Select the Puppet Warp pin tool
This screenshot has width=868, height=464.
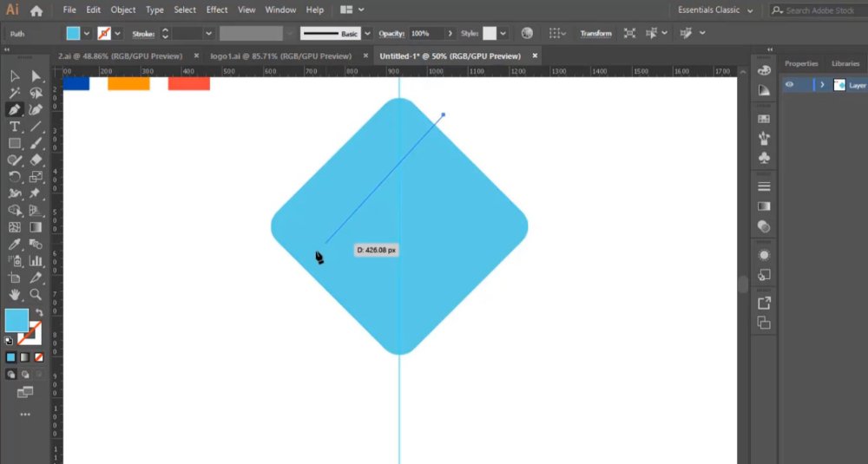point(36,193)
